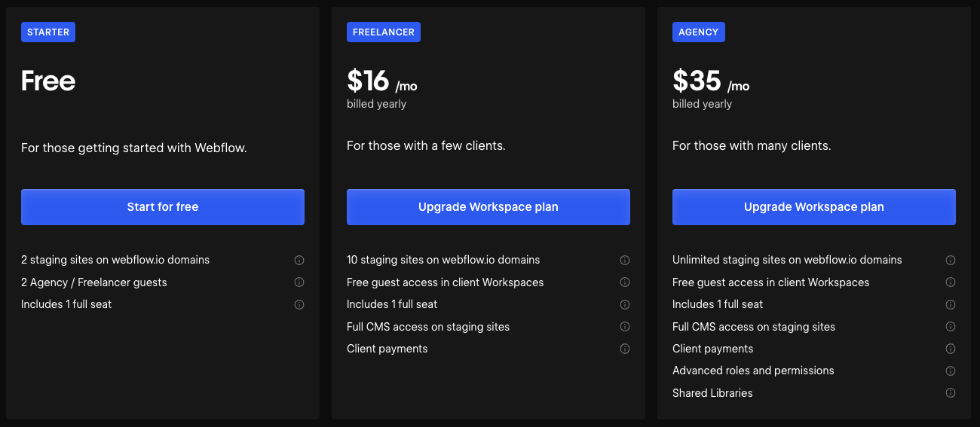Click the $16 /mo price text
980x427 pixels.
381,81
